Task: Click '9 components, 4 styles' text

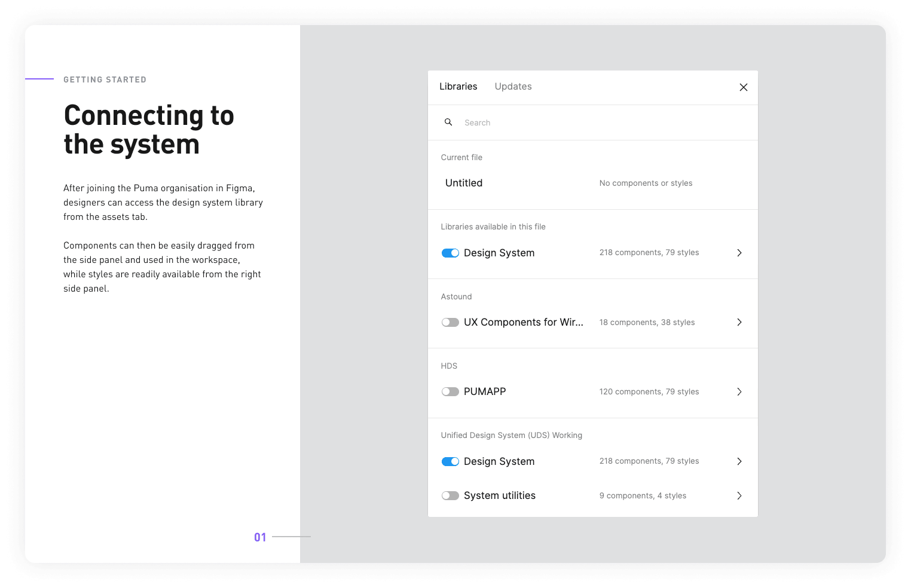Action: coord(643,495)
